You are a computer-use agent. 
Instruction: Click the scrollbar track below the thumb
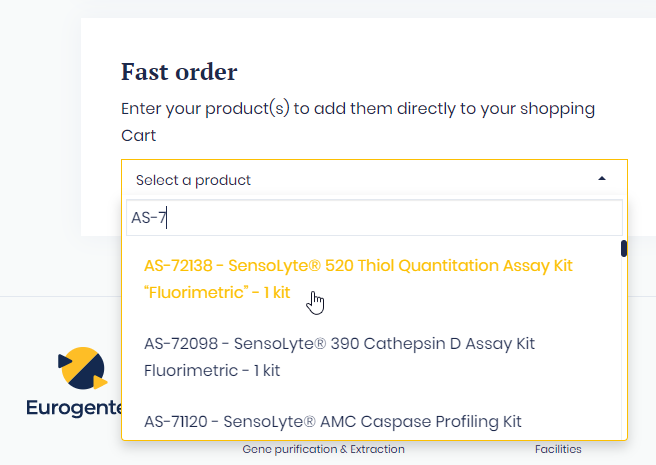(x=623, y=350)
